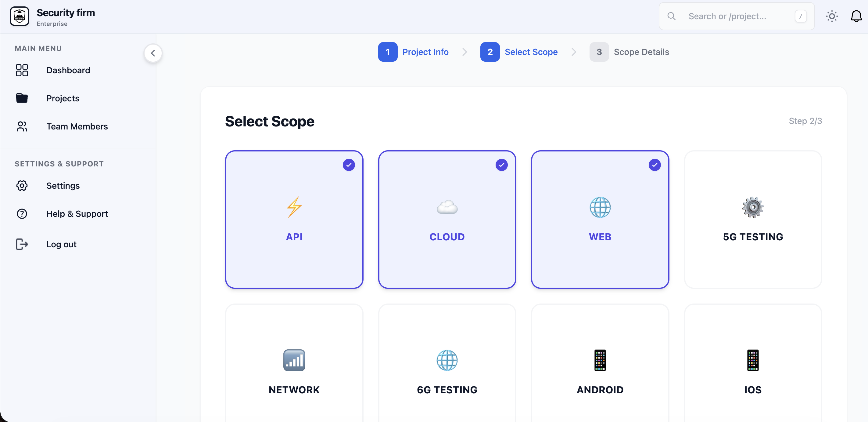
Task: Open Projects using the folder icon
Action: 22,98
